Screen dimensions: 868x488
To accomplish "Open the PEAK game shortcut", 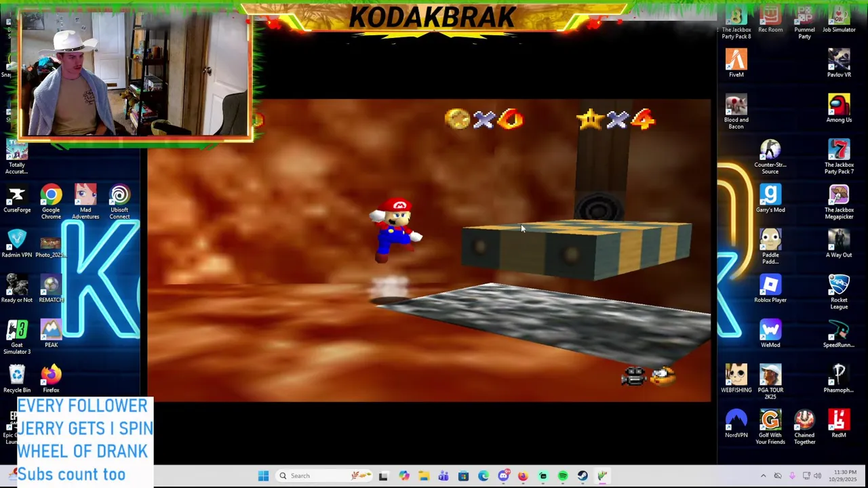I will coord(51,333).
